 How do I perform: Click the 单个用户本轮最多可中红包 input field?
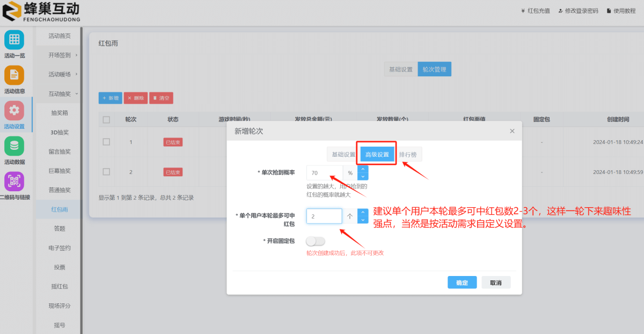324,216
